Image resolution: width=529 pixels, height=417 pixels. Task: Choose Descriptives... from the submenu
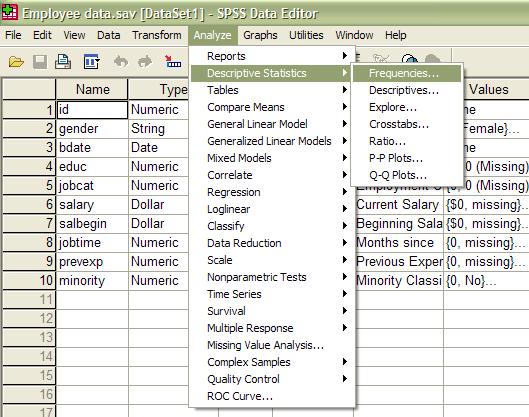click(407, 90)
